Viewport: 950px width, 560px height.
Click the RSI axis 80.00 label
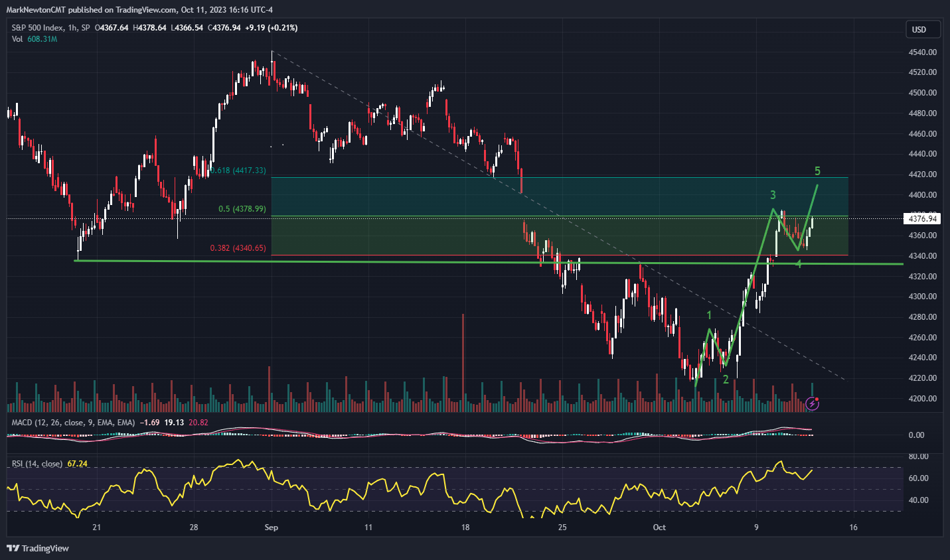[918, 456]
